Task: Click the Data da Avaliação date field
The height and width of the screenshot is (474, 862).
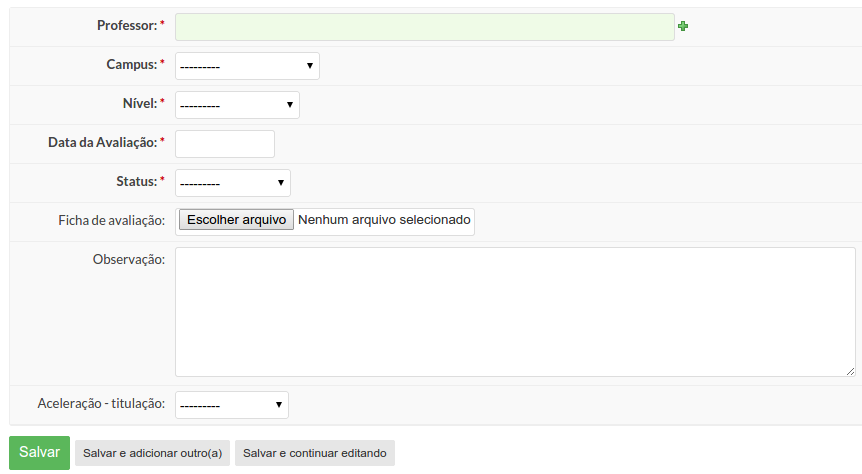Action: (x=225, y=144)
